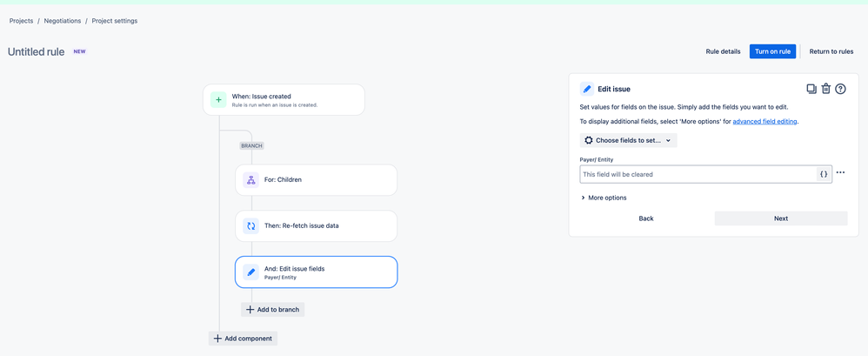
Task: Delete the component using the trash icon
Action: 826,89
